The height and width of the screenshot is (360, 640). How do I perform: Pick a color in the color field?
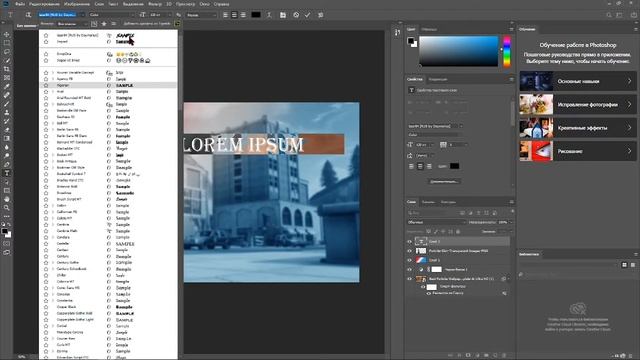click(x=459, y=51)
